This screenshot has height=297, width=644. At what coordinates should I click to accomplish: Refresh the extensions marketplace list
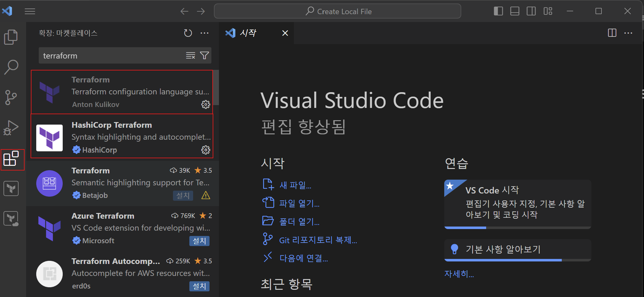pyautogui.click(x=188, y=33)
